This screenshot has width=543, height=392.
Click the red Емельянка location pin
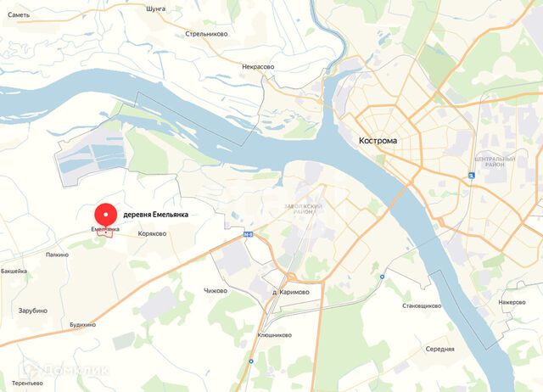point(105,216)
